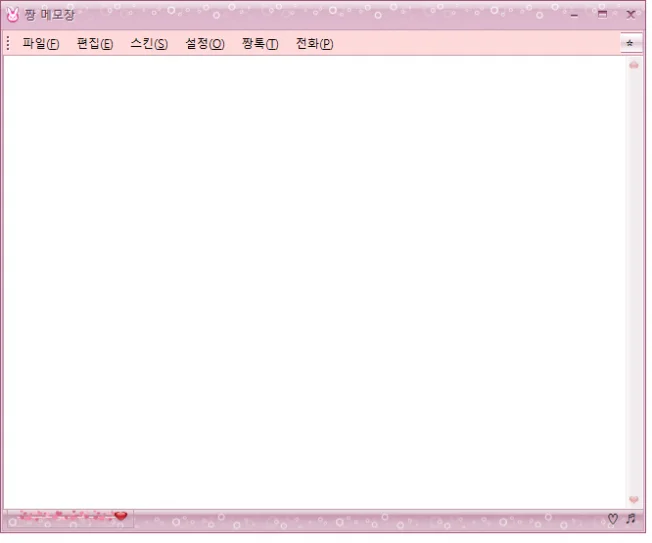Screen dimensions: 652x543
Task: Click the star button beside the menu bar
Action: click(629, 43)
